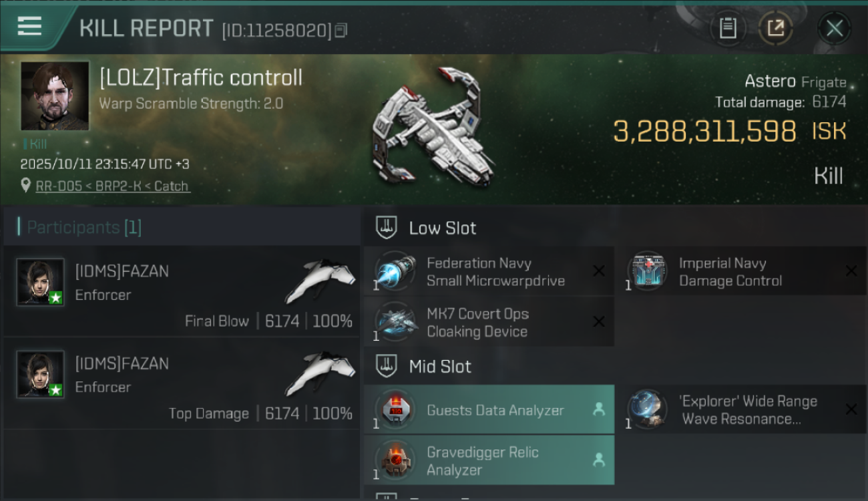This screenshot has height=501, width=868.
Task: Click the share export icon
Action: [776, 28]
